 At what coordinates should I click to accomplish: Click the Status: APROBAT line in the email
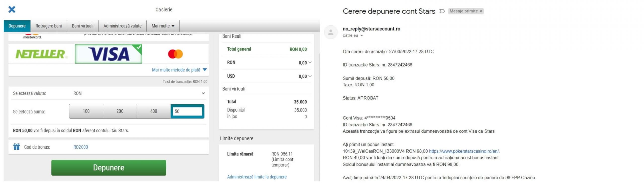[360, 98]
